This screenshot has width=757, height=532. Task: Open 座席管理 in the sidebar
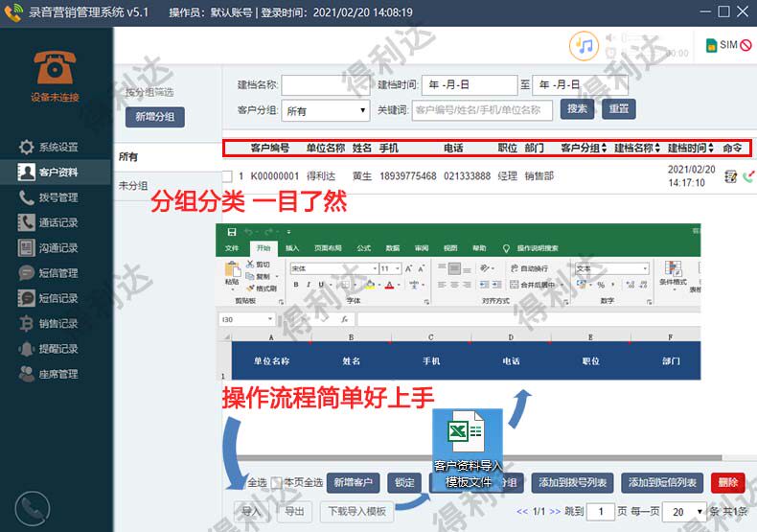[48, 373]
